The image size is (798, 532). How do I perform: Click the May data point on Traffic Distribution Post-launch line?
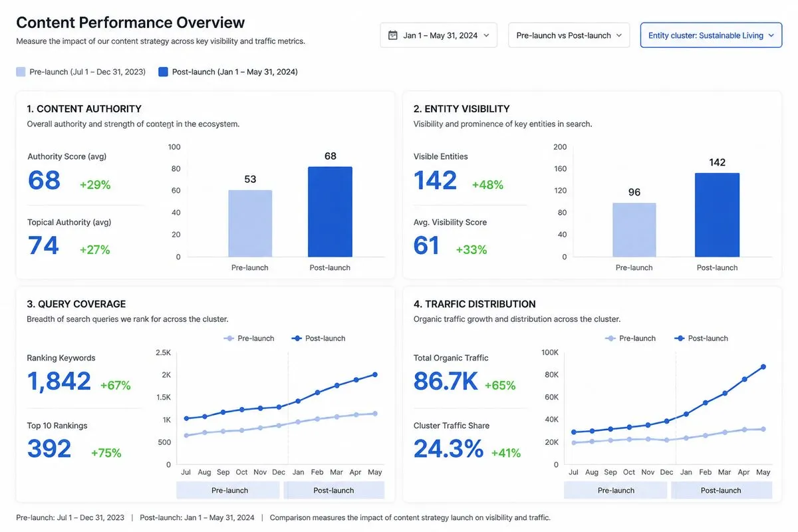click(763, 366)
